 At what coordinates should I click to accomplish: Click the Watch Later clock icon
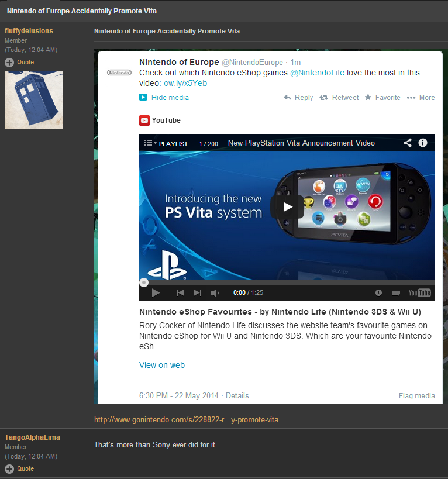378,292
